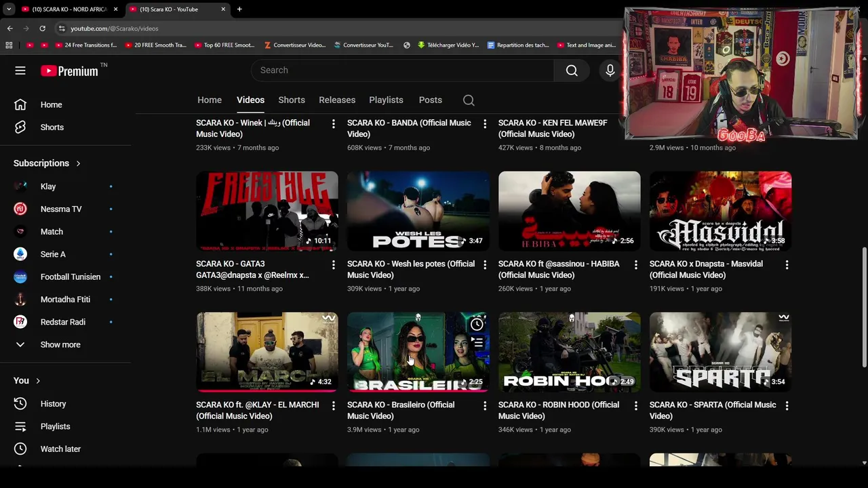Add Brasileiro video to queue icon

tap(477, 344)
